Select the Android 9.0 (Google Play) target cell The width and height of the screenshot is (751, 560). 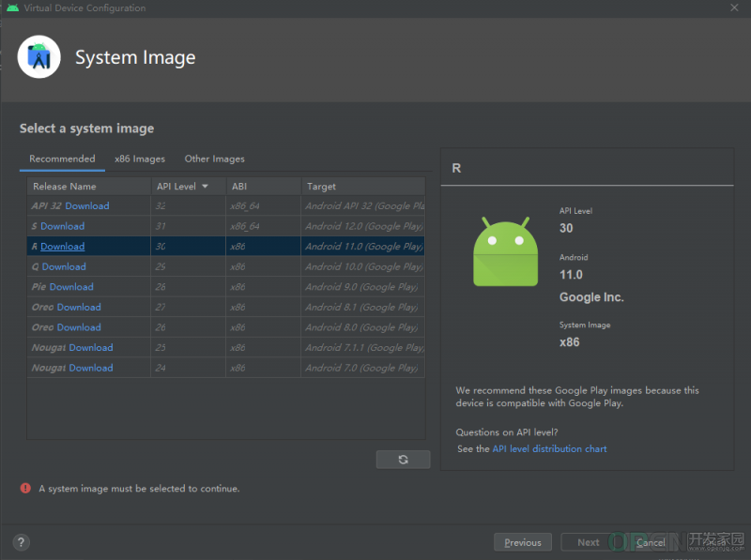(x=363, y=287)
